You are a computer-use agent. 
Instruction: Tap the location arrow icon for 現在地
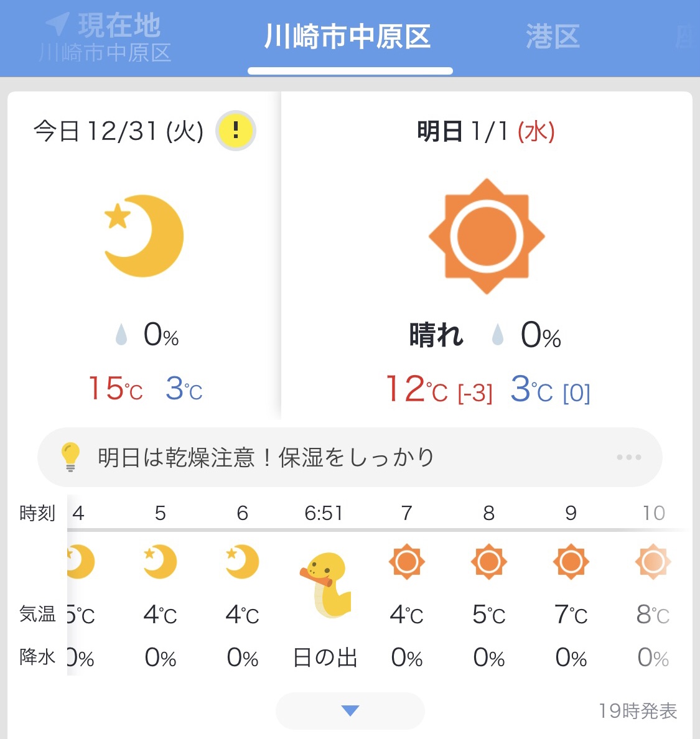point(57,24)
